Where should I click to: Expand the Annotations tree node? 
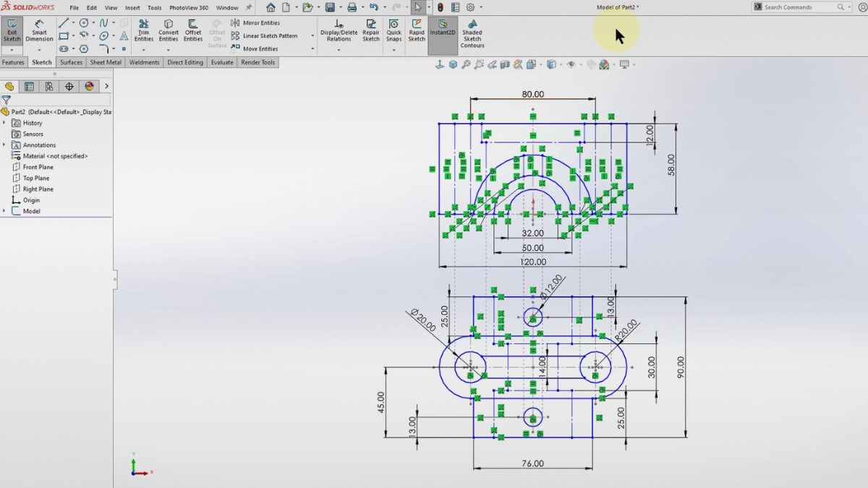click(x=4, y=145)
